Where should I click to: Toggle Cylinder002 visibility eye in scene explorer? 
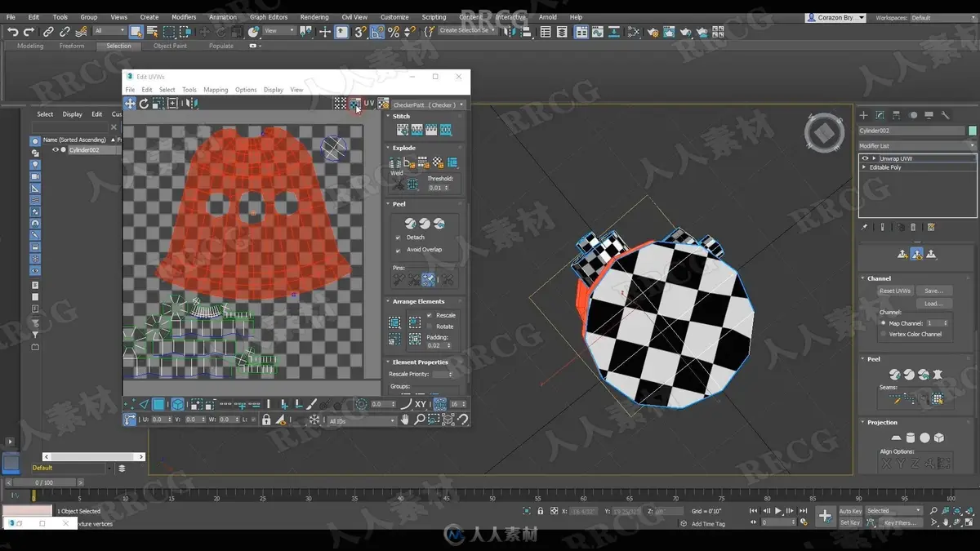pos(56,150)
